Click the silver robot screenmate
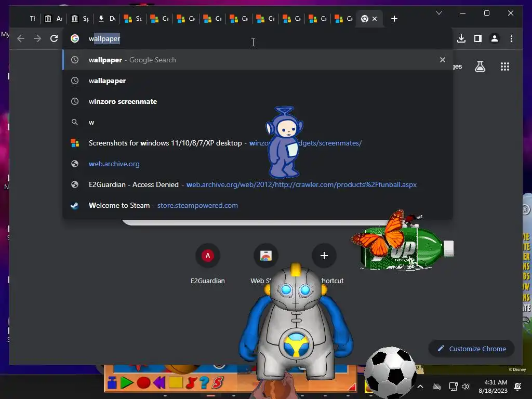 [296, 322]
